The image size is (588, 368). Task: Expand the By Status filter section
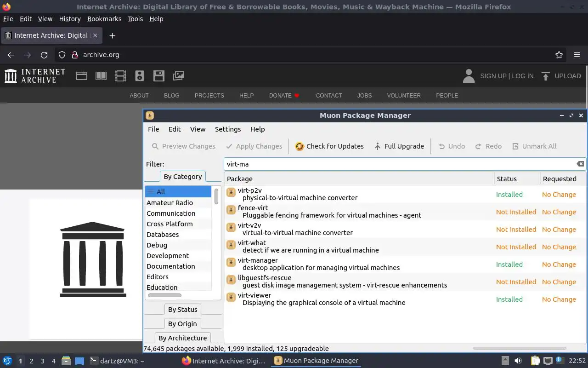coord(182,310)
